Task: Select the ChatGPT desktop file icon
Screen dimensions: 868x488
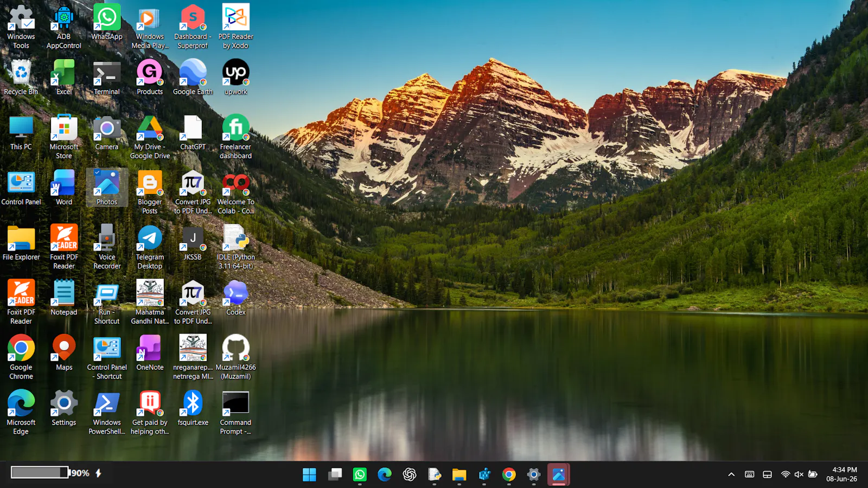Action: tap(193, 133)
